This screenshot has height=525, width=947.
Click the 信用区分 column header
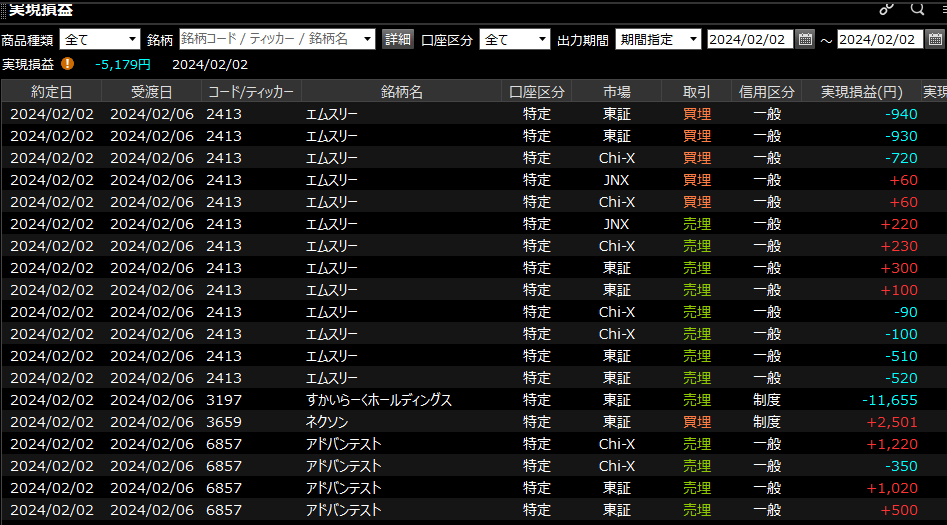766,92
